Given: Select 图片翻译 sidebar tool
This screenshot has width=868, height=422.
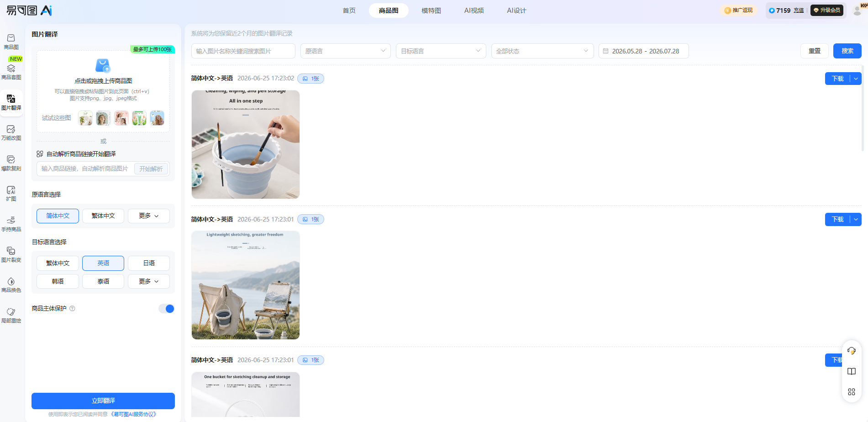Looking at the screenshot, I should 11,102.
